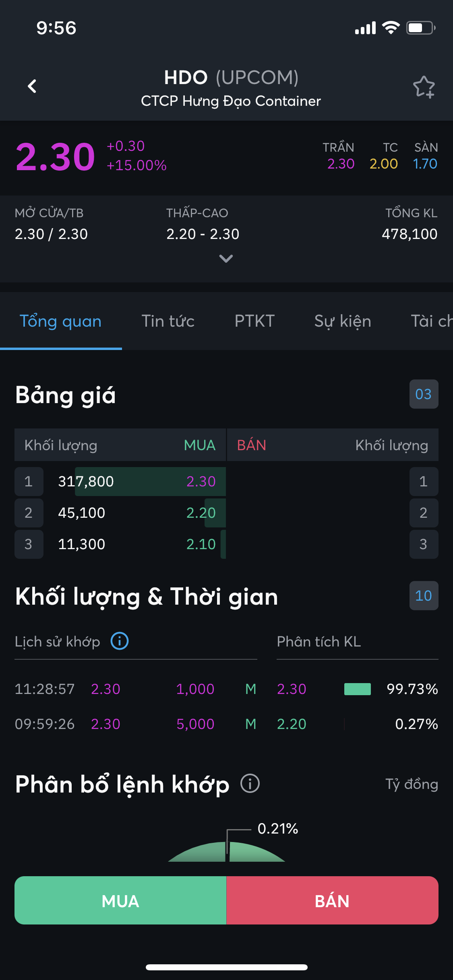Select the Phân tích KL section header
The height and width of the screenshot is (980, 453).
click(x=319, y=642)
